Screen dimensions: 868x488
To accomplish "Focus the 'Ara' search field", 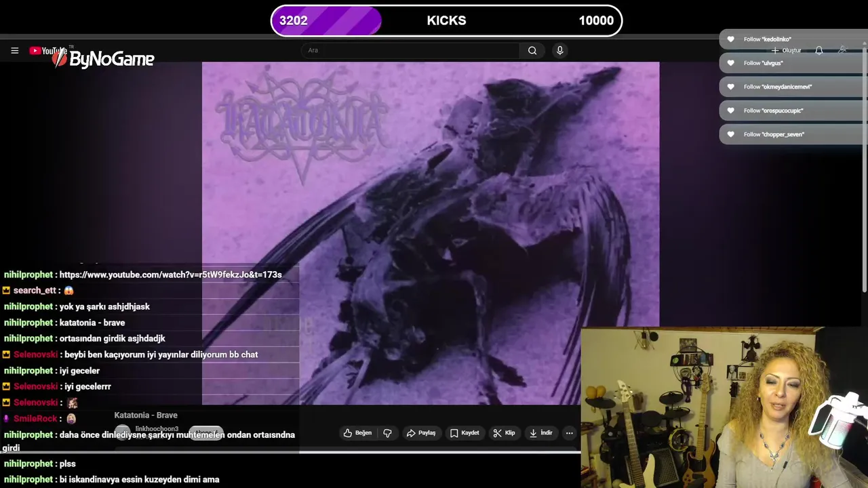I will point(410,50).
